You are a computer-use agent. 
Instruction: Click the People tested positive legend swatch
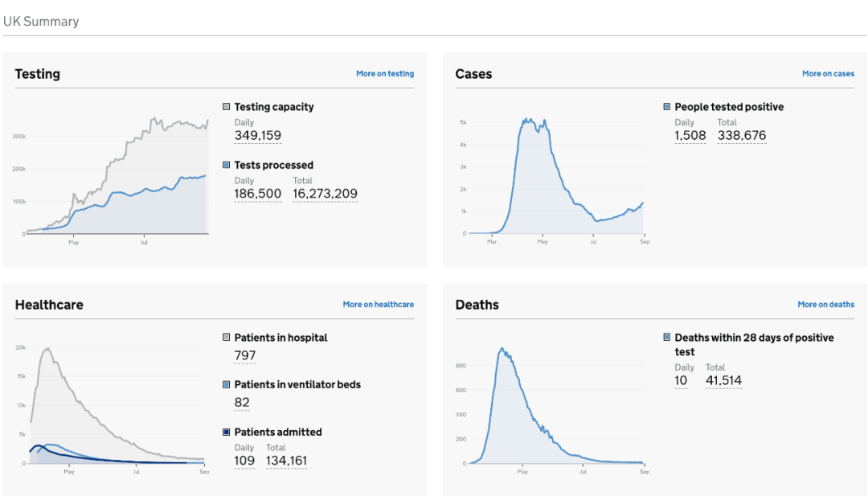[667, 107]
